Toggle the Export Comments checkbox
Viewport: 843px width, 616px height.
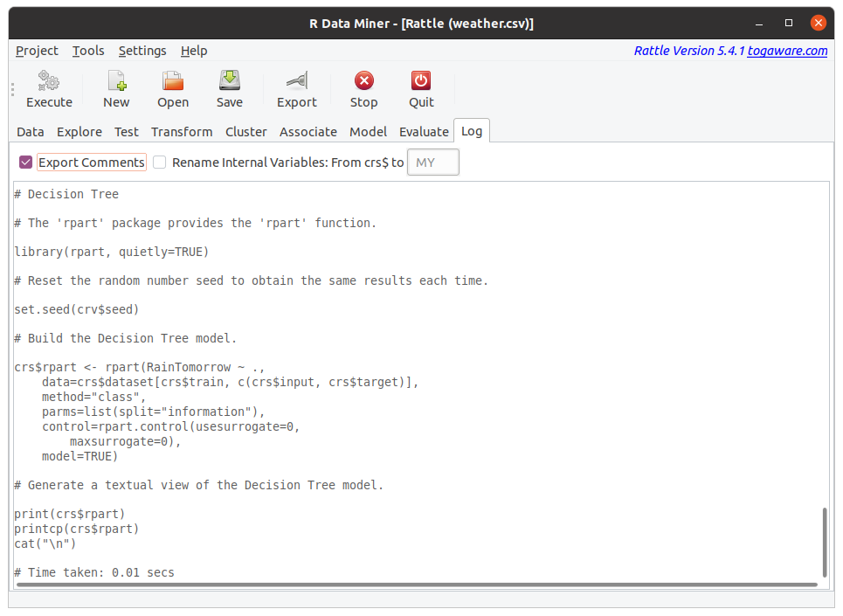pos(26,163)
